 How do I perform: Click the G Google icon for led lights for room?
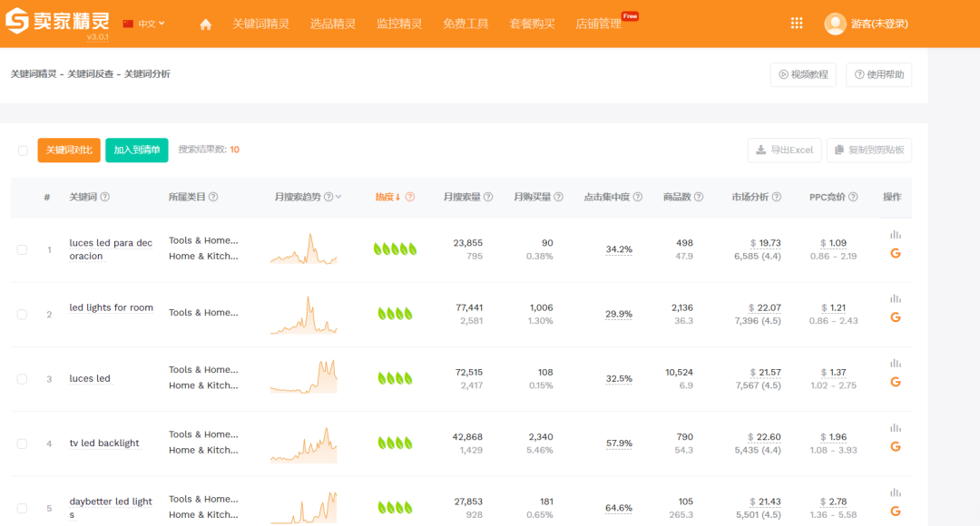click(895, 318)
